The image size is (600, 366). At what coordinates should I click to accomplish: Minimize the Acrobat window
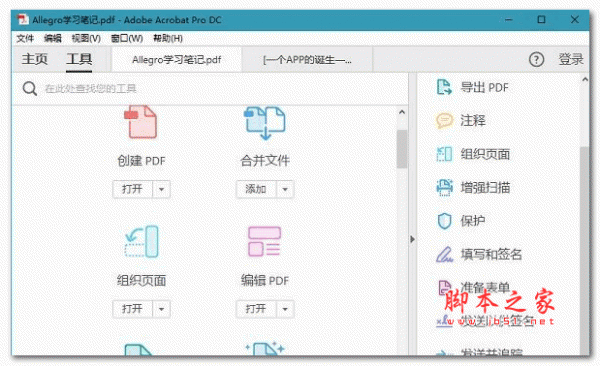point(509,20)
